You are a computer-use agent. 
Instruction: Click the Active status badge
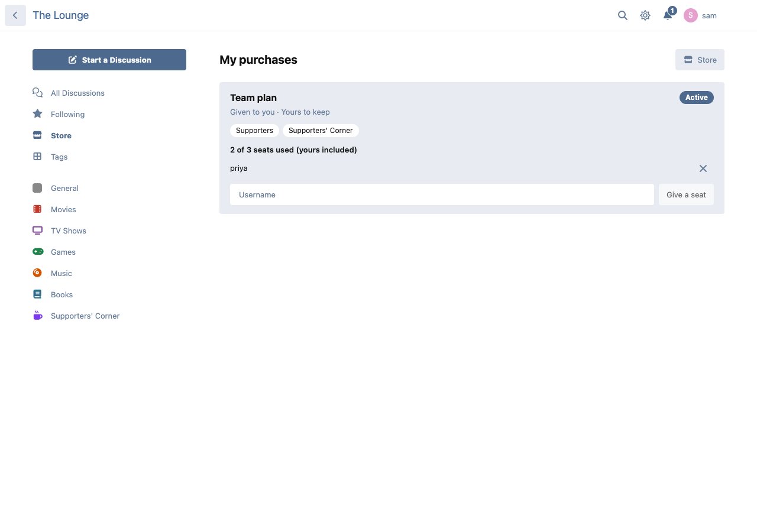tap(697, 98)
